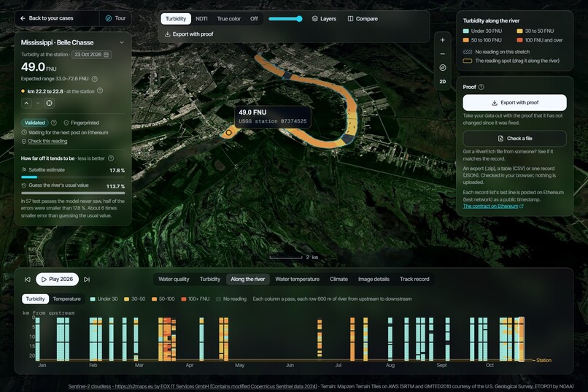
Task: Switch map overlay to True color
Action: [x=229, y=19]
